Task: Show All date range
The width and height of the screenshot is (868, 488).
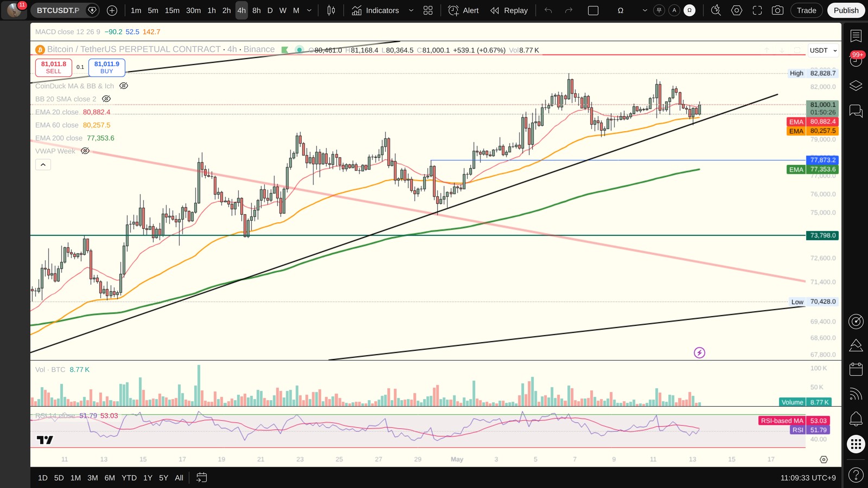Action: point(179,478)
